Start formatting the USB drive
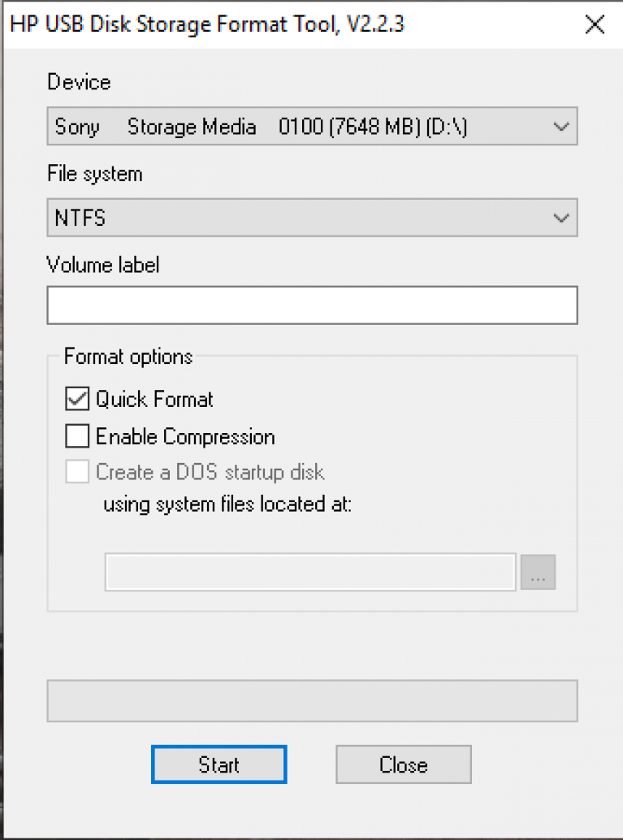Image resolution: width=623 pixels, height=840 pixels. point(218,764)
